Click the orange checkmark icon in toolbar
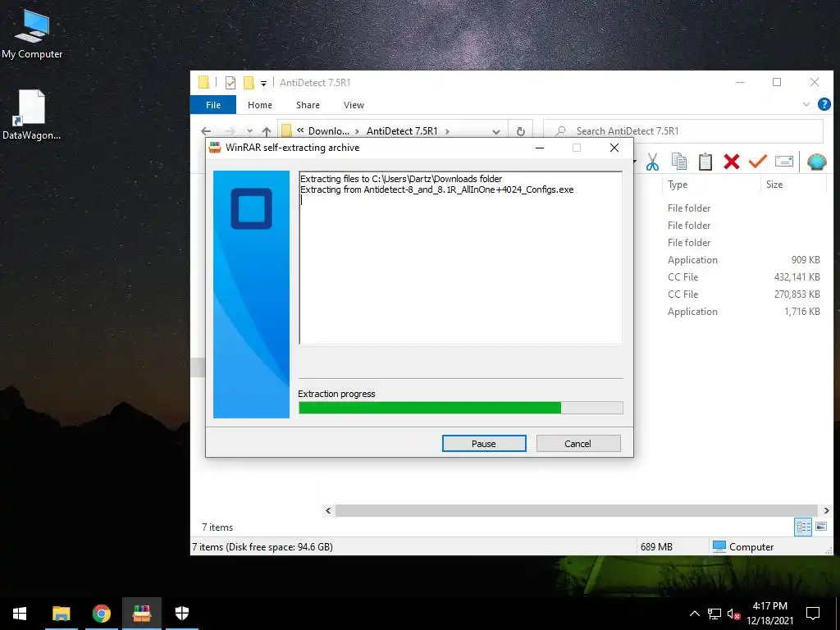This screenshot has height=630, width=840. [757, 161]
